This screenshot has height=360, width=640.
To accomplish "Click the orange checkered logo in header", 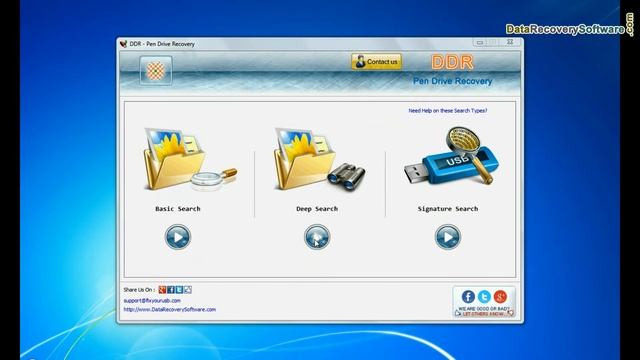I will (156, 71).
